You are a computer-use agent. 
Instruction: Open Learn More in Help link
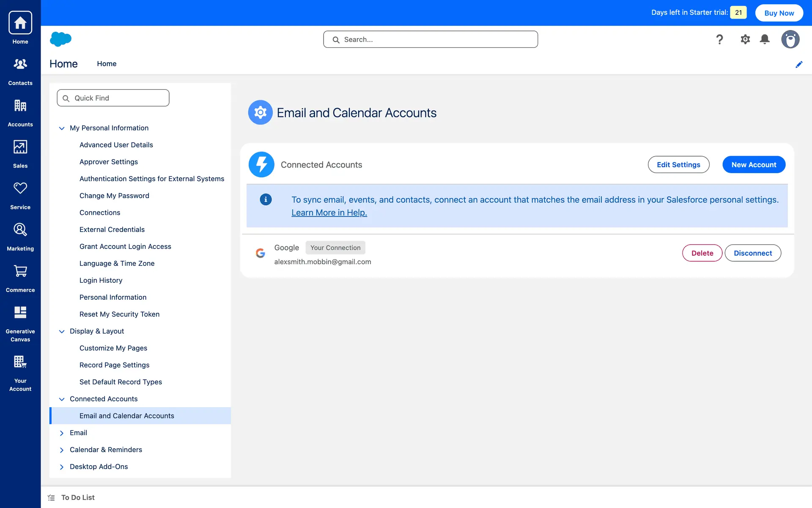point(329,213)
